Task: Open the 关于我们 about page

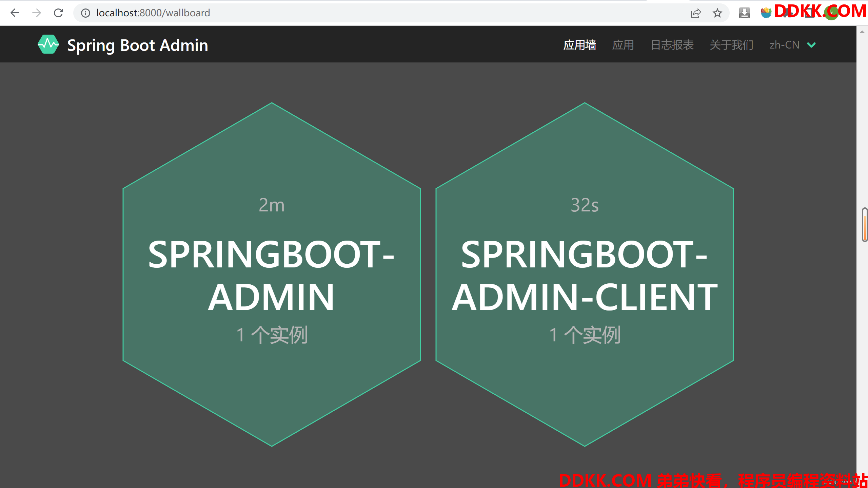Action: point(731,45)
